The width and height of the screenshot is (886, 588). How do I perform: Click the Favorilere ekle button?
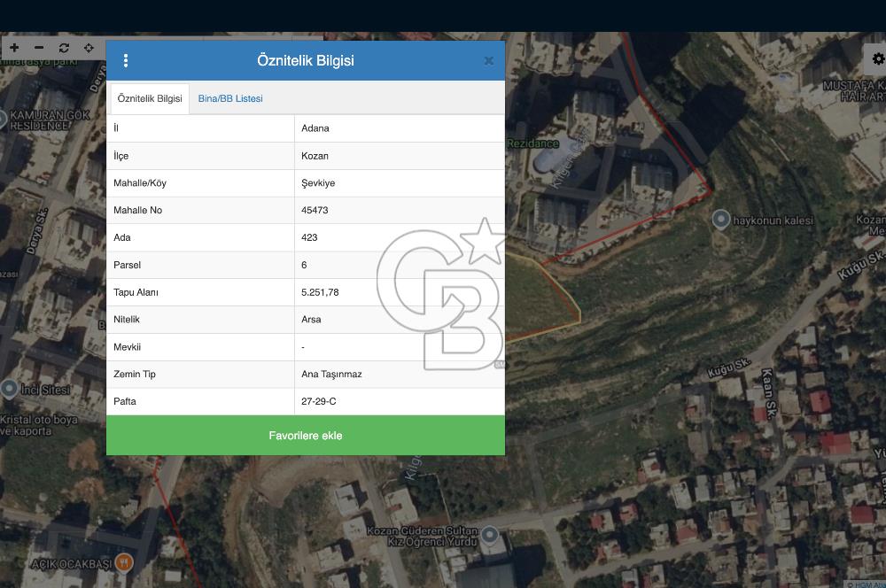point(306,436)
